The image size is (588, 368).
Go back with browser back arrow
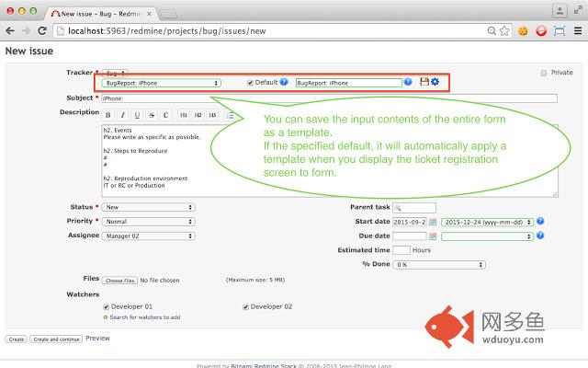pyautogui.click(x=10, y=30)
